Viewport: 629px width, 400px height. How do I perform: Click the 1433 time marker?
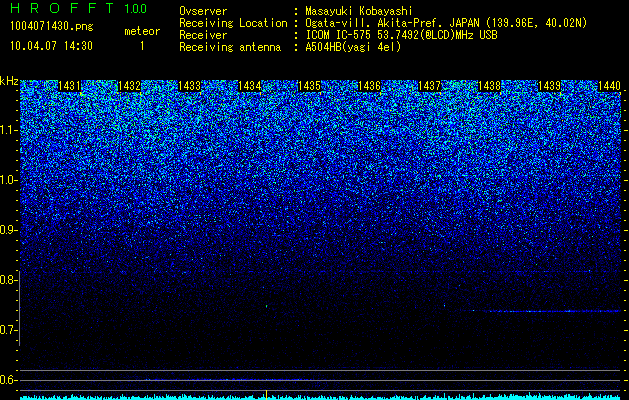(x=189, y=86)
